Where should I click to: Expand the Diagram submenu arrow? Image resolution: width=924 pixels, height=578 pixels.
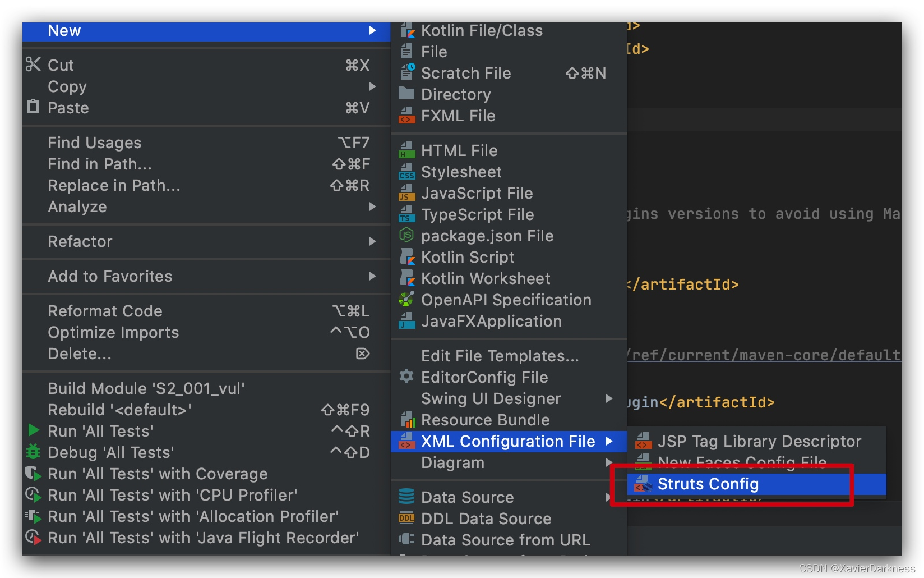coord(609,462)
